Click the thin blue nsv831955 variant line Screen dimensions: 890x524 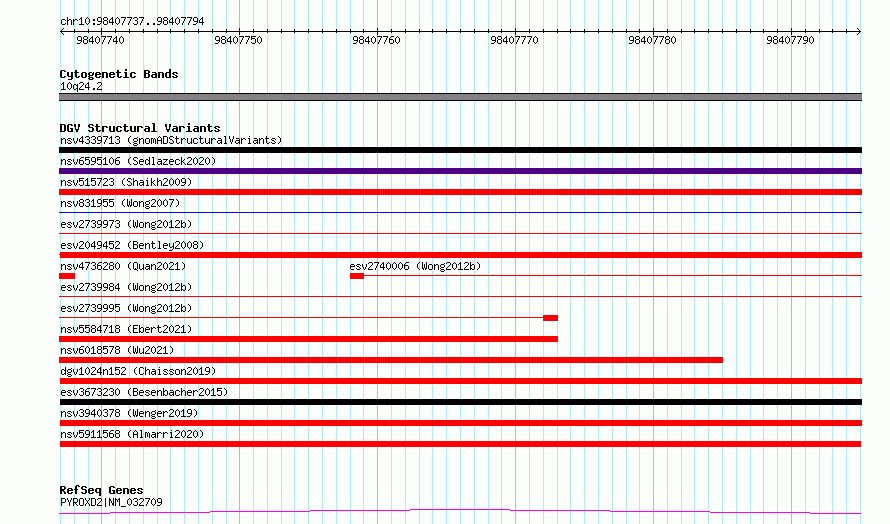[460, 212]
